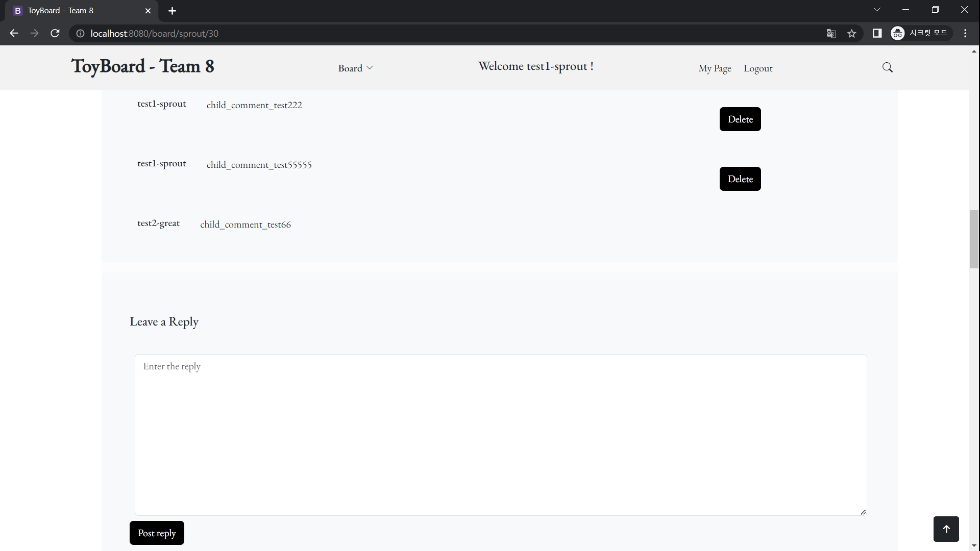Open the Chrome three-dot menu
980x551 pixels.
965,33
